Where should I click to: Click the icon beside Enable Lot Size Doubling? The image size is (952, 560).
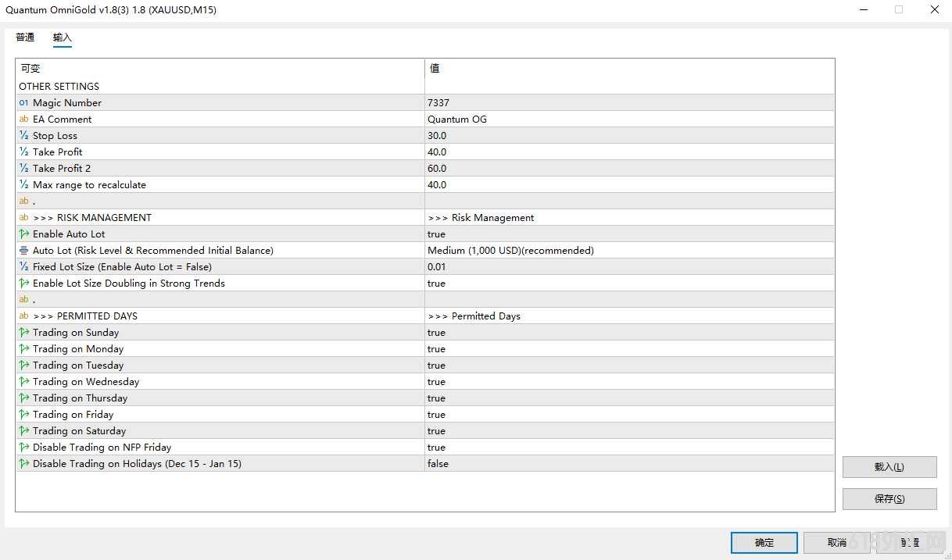[x=23, y=284]
